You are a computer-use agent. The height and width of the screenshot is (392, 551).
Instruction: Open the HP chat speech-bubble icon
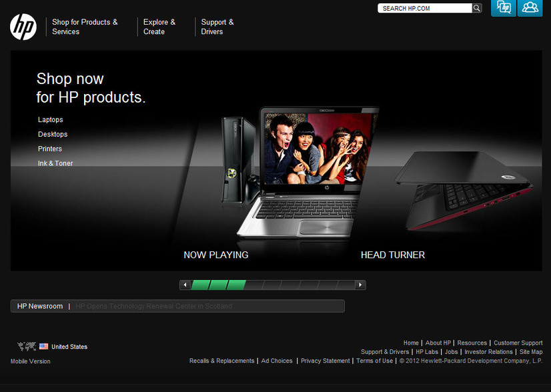coord(503,8)
